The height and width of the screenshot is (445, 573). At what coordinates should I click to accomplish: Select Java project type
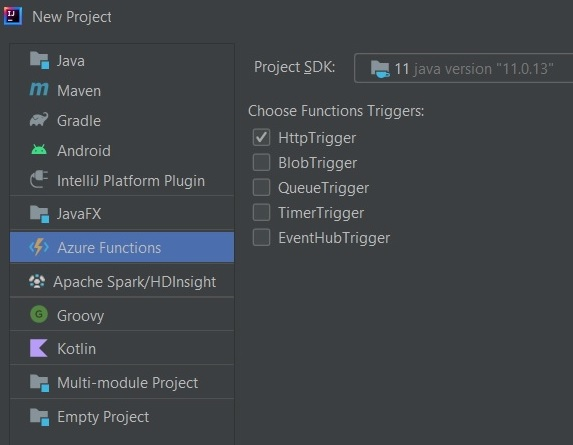click(x=122, y=60)
